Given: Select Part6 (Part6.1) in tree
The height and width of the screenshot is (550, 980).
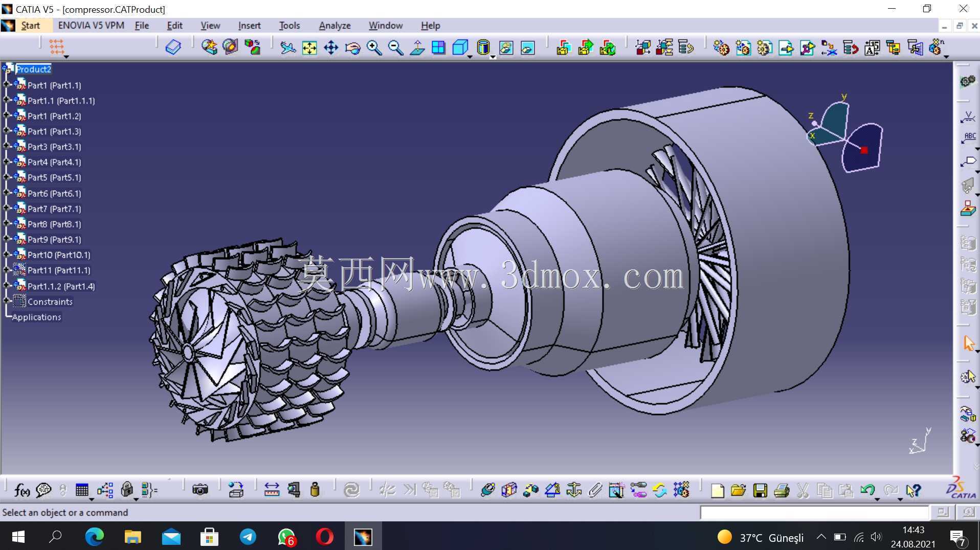Looking at the screenshot, I should pos(54,193).
